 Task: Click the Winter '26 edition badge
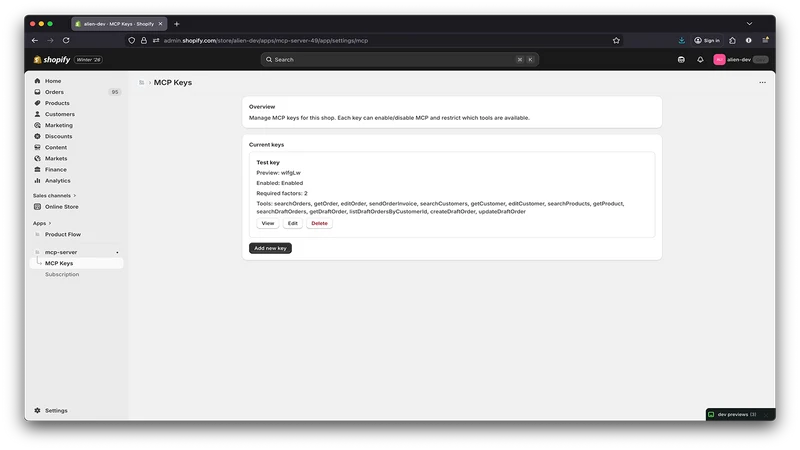[88, 60]
